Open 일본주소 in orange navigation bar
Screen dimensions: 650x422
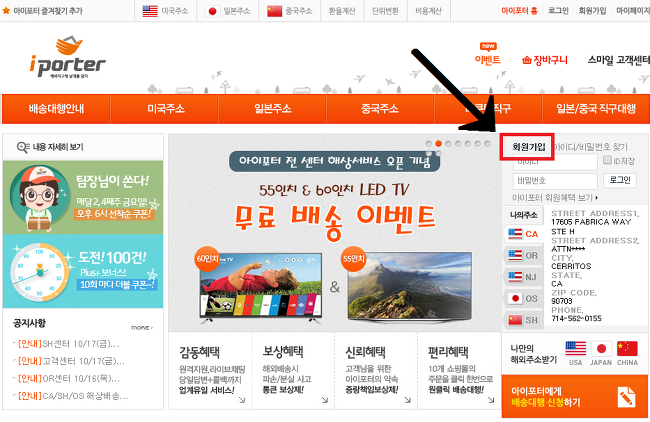click(273, 109)
